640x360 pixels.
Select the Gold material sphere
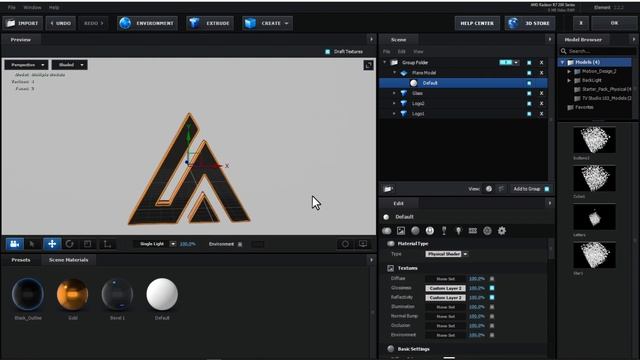(73, 294)
